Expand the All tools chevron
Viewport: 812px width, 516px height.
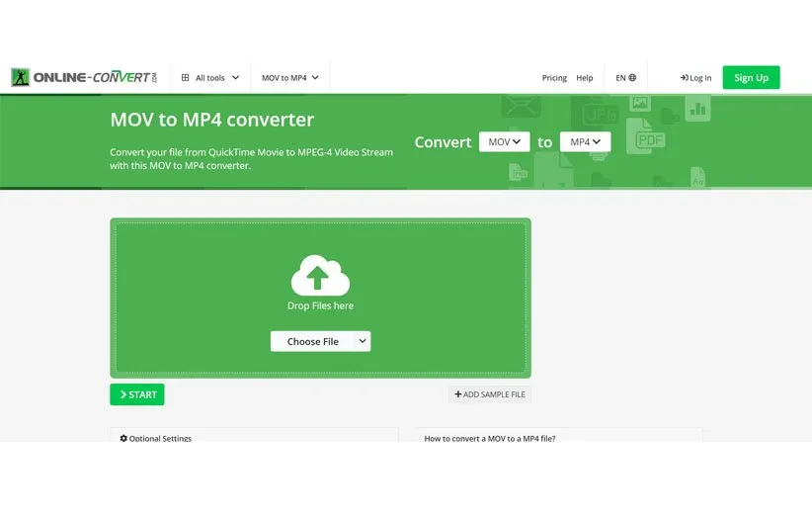pos(235,78)
